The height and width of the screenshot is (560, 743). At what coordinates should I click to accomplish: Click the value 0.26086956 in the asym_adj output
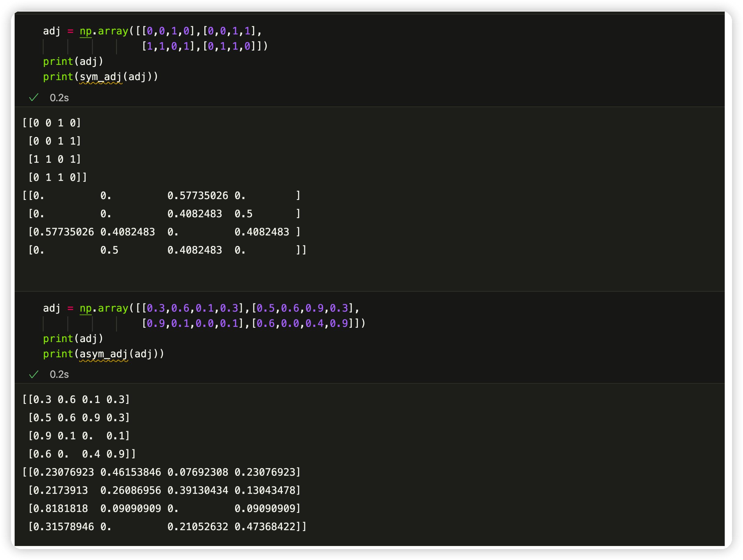pos(131,491)
